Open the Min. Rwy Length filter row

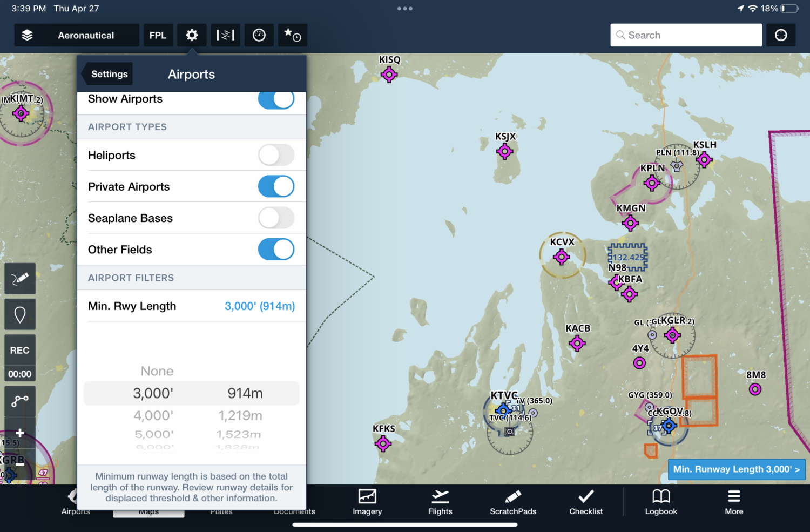coord(191,306)
